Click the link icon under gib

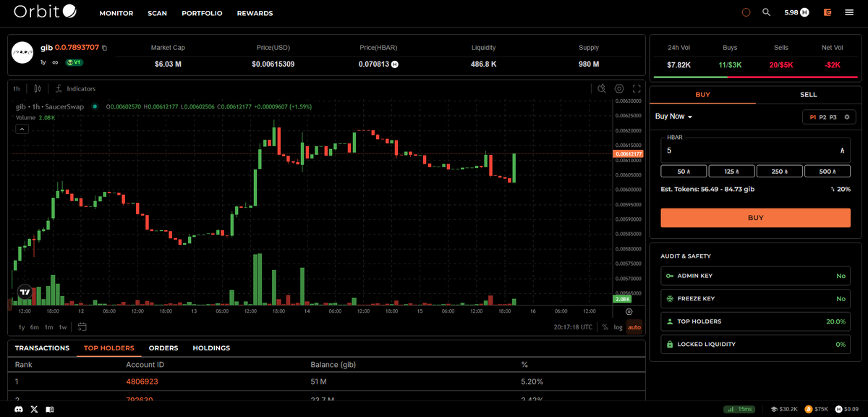coord(55,62)
